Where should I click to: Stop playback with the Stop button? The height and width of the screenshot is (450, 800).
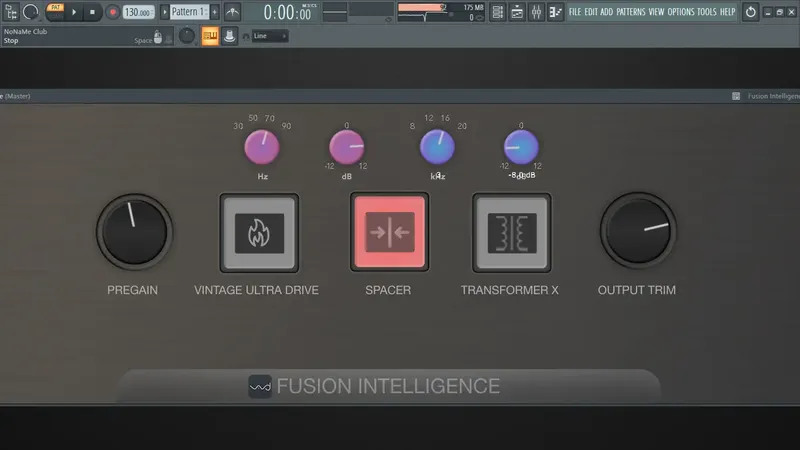(x=92, y=12)
